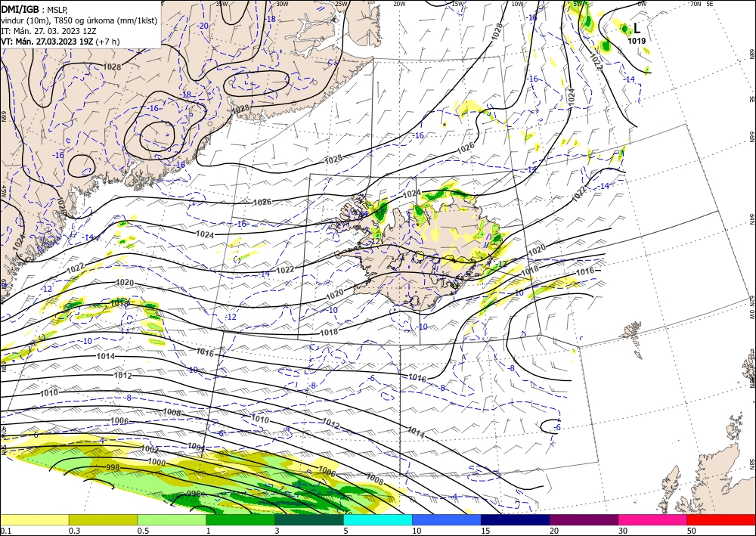This screenshot has height=536, width=756.
Task: Click the '50' legend scale value
Action: [692, 531]
